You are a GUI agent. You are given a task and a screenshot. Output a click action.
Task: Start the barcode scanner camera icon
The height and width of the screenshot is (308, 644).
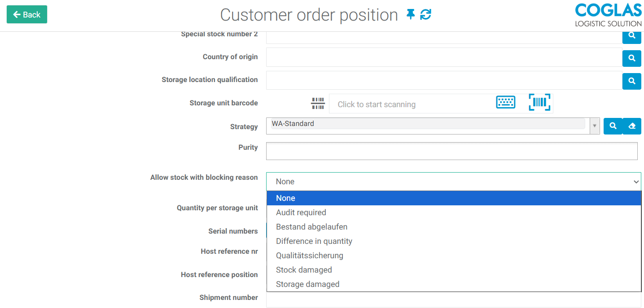pyautogui.click(x=539, y=102)
